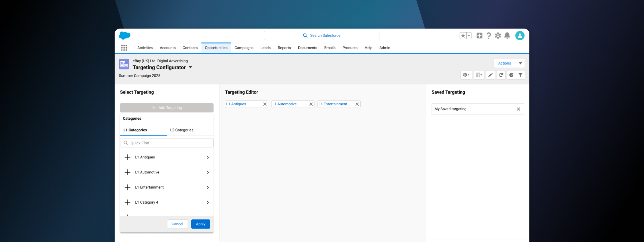Expand L1 Entertainment chevron

208,187
